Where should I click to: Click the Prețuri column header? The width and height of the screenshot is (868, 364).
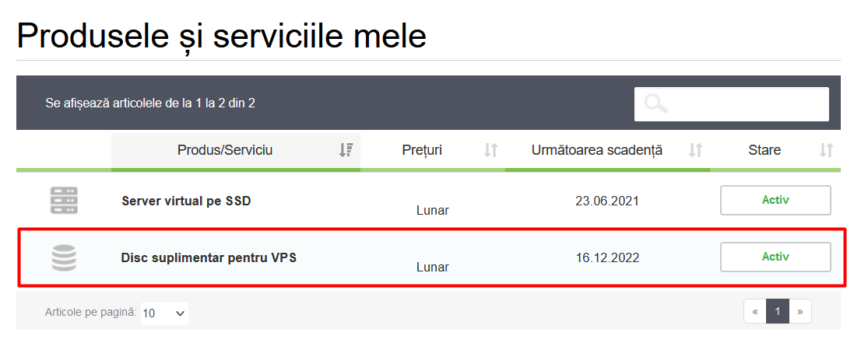point(422,150)
